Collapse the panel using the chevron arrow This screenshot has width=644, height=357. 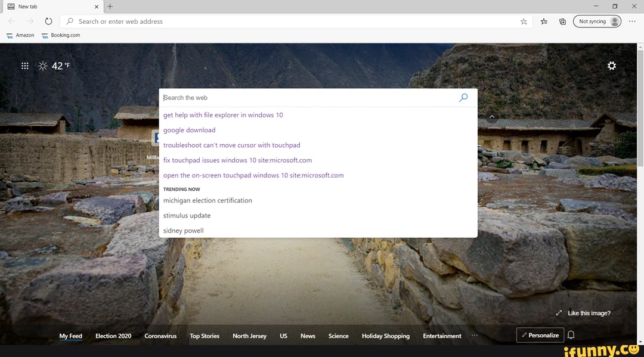tap(492, 117)
